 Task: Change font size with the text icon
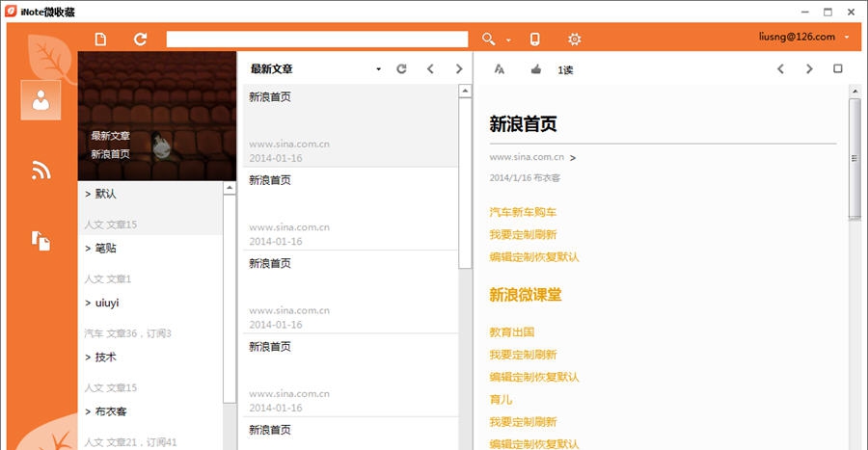[500, 69]
